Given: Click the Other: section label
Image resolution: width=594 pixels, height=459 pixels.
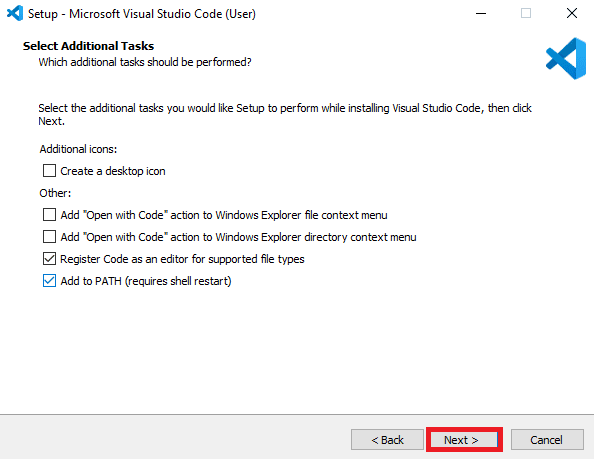Looking at the screenshot, I should pos(55,193).
